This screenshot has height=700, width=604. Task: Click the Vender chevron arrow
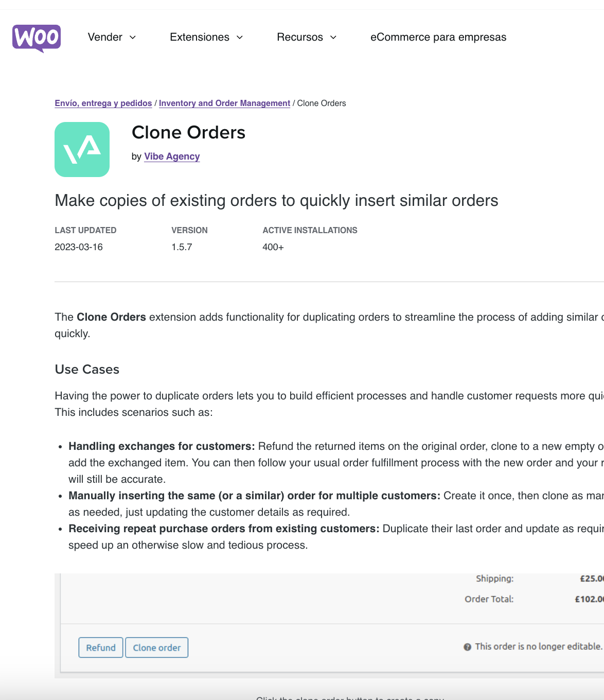132,38
